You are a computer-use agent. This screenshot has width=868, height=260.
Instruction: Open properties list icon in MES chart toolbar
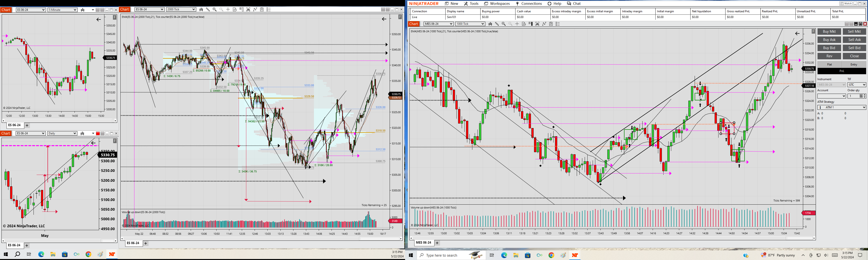pyautogui.click(x=558, y=24)
